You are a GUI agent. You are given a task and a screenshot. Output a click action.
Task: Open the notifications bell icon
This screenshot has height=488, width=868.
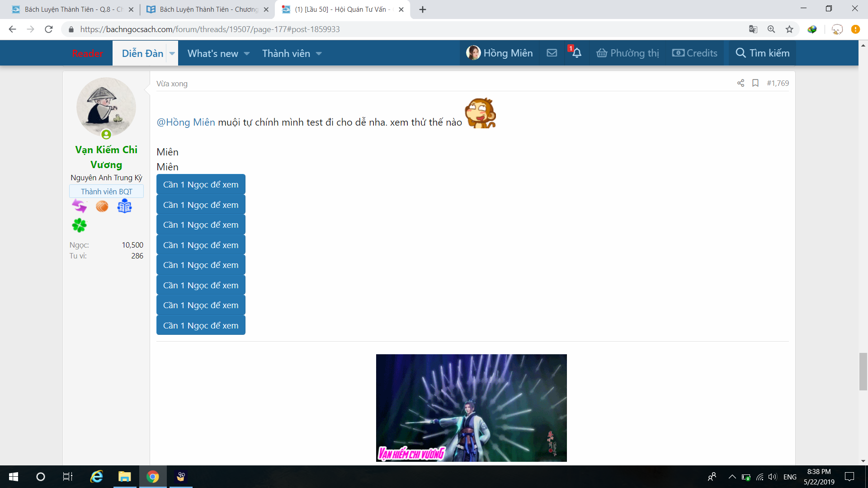pyautogui.click(x=577, y=53)
